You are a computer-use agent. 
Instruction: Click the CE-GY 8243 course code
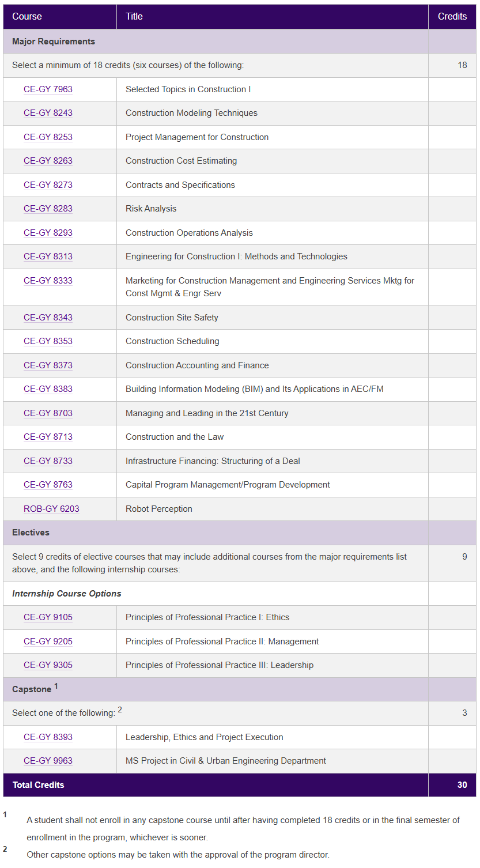tap(48, 113)
